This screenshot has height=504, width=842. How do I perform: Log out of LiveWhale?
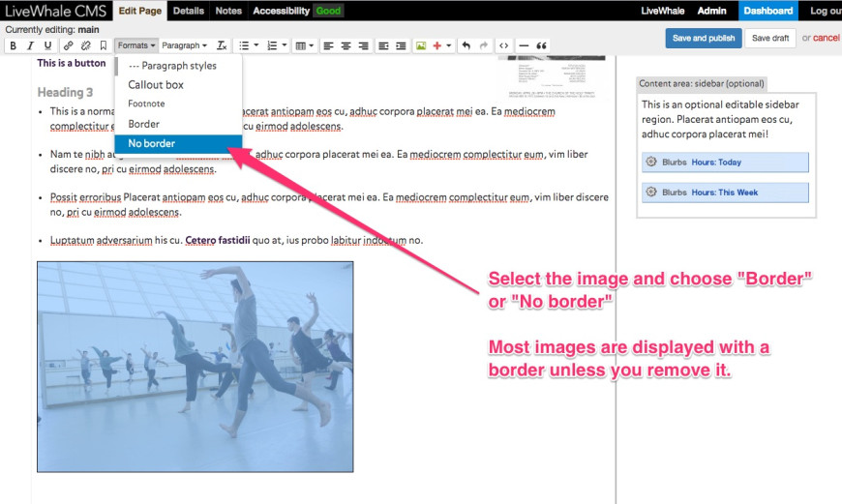825,11
